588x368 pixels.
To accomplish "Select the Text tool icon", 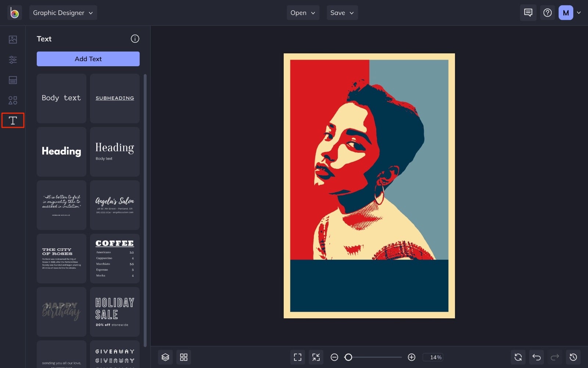I will [13, 120].
